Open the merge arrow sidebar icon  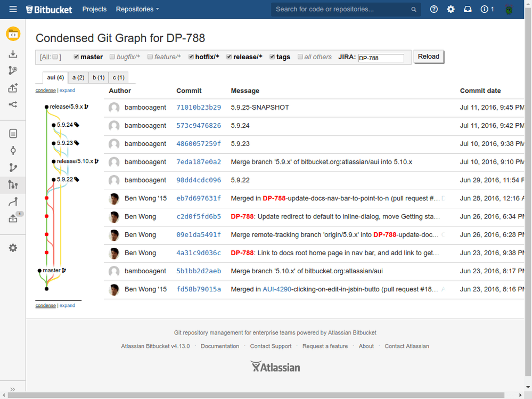coord(13,202)
